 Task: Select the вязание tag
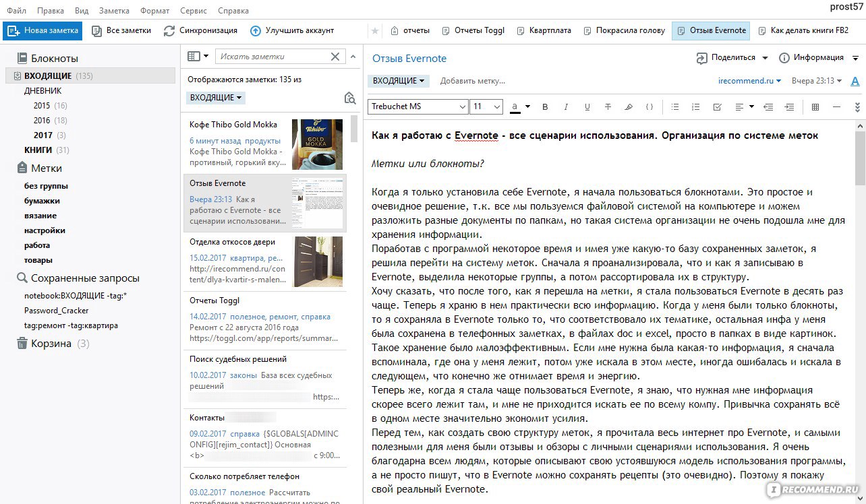point(40,216)
